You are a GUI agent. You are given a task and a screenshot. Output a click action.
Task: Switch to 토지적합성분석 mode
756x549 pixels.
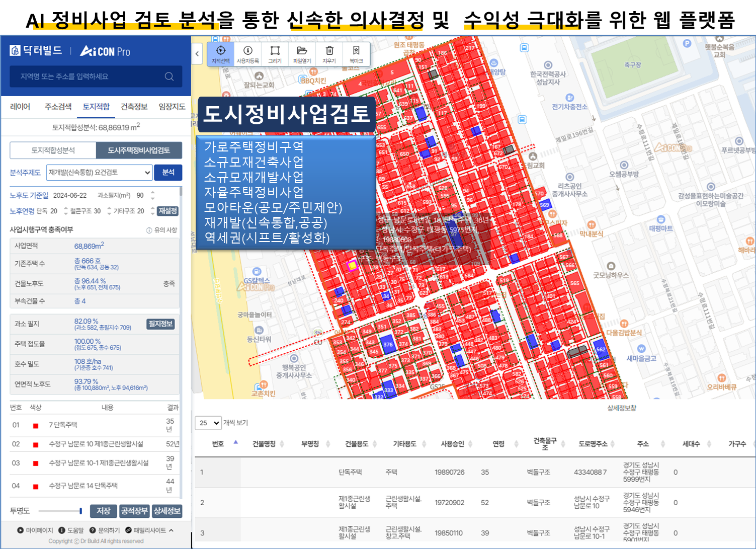click(53, 150)
